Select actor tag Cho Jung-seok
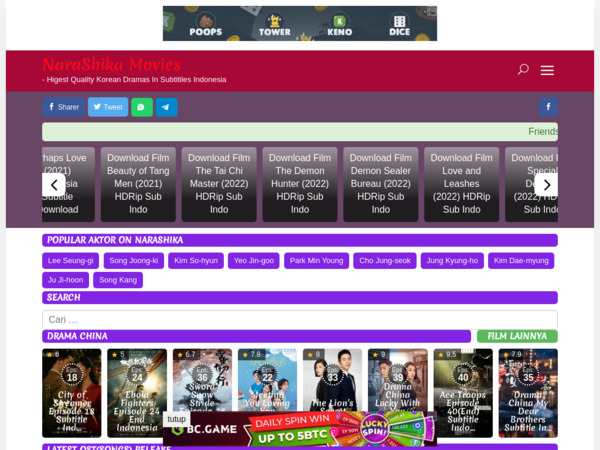 click(x=385, y=261)
